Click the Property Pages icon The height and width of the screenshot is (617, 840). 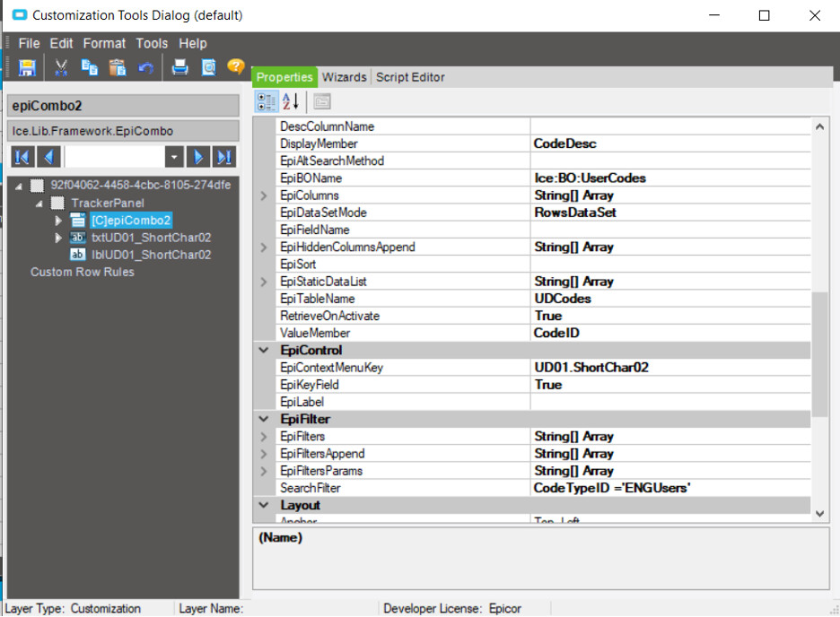click(322, 101)
